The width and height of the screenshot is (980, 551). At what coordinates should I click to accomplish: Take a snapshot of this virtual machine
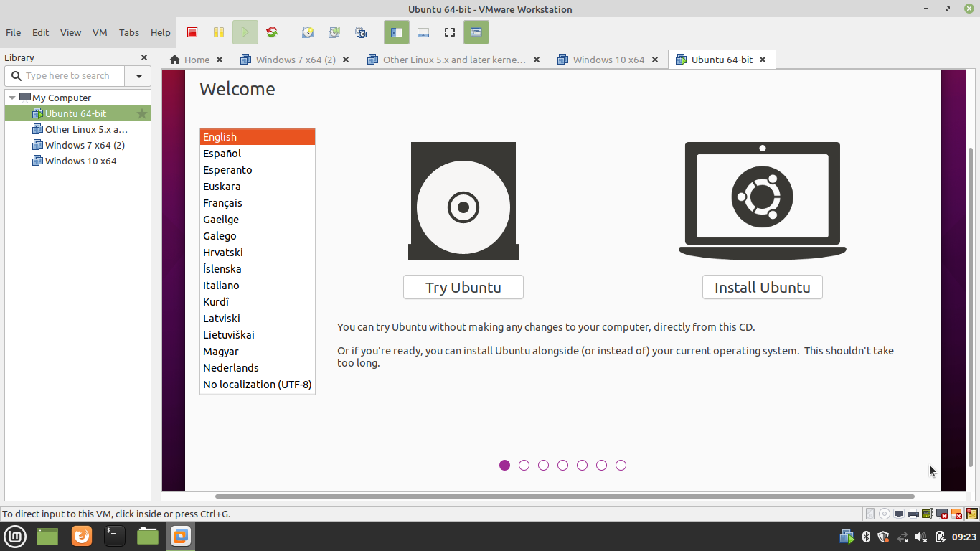[308, 32]
